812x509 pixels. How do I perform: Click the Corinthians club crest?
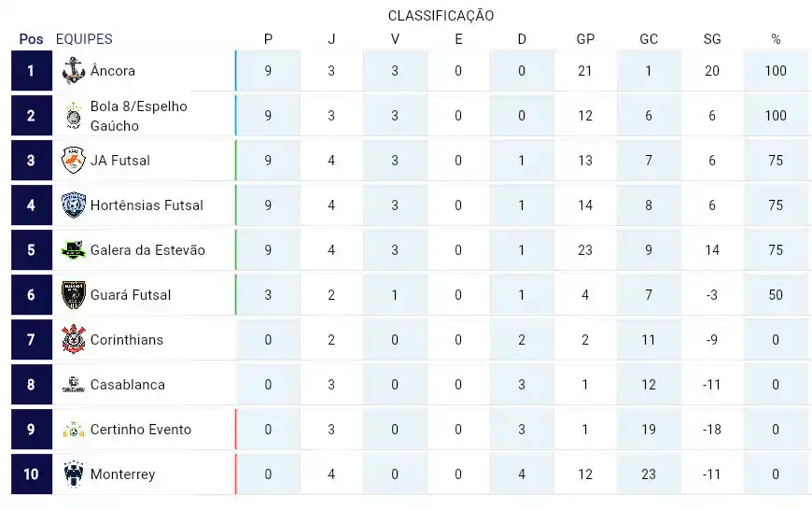(x=74, y=340)
